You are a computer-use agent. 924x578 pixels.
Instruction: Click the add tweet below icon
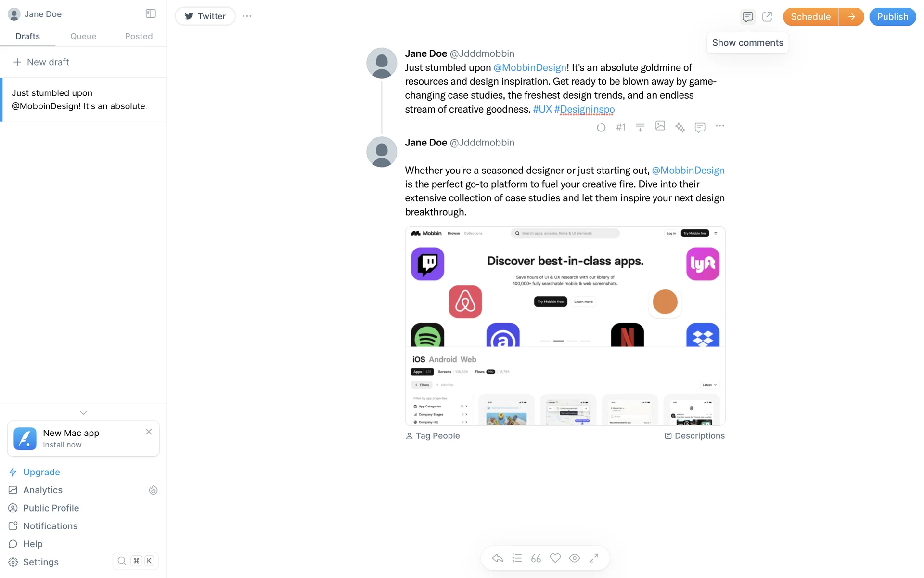640,127
